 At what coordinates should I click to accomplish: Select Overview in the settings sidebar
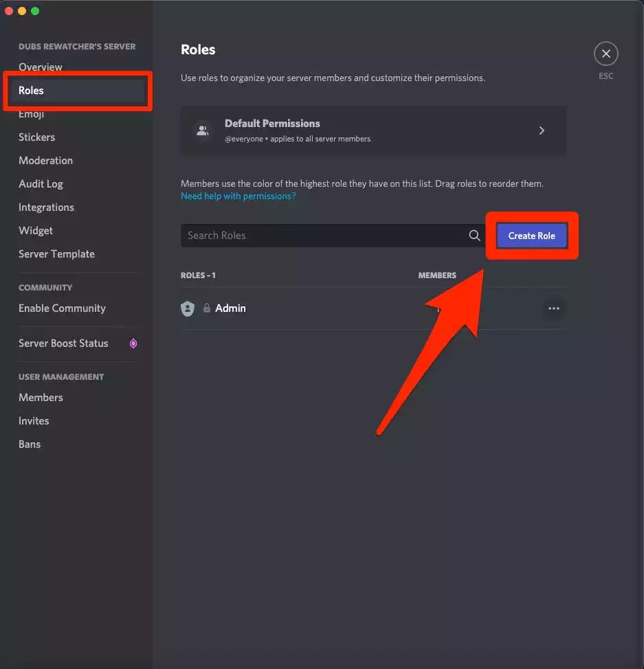[x=41, y=67]
